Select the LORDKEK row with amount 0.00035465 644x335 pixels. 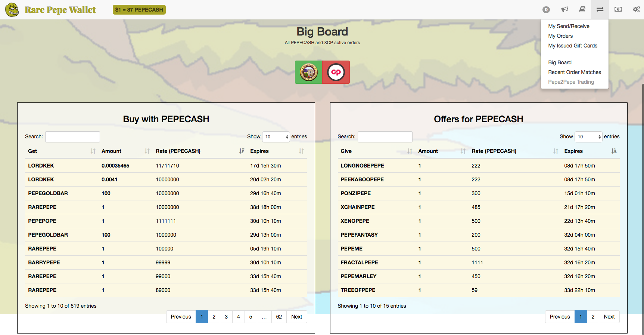click(166, 166)
